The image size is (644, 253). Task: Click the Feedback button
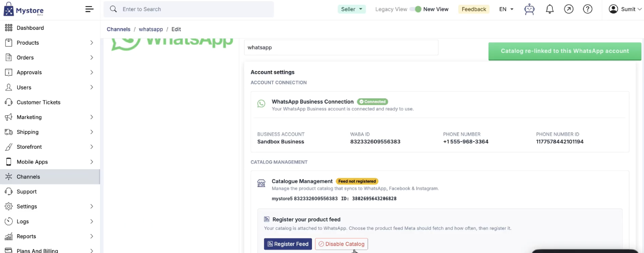pos(474,9)
